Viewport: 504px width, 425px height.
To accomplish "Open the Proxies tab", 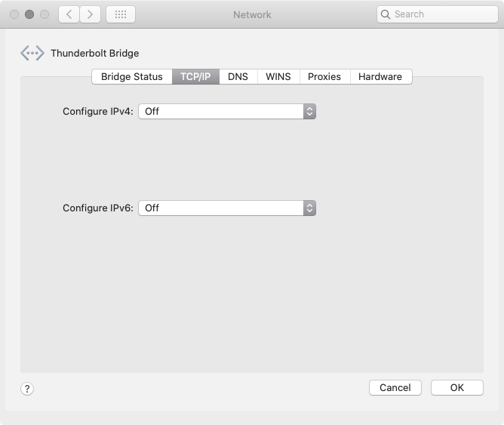I will pos(324,76).
